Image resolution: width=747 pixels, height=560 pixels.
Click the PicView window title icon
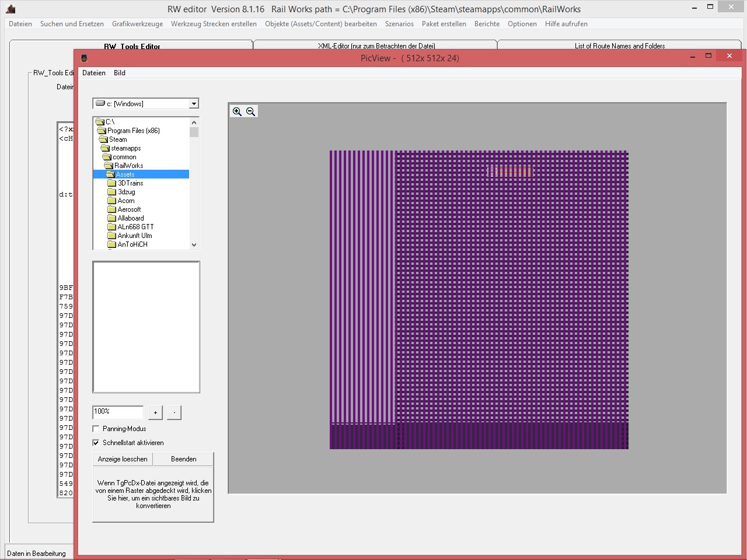click(84, 58)
